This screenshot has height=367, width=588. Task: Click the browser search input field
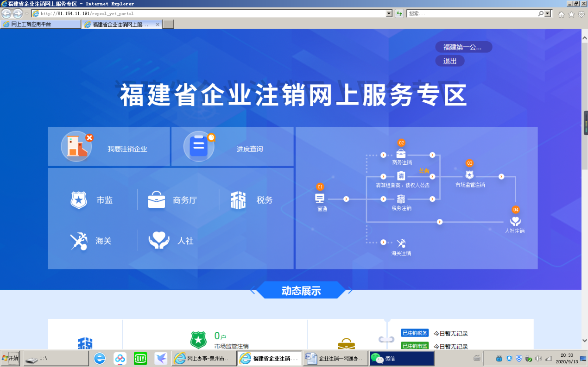click(x=472, y=14)
